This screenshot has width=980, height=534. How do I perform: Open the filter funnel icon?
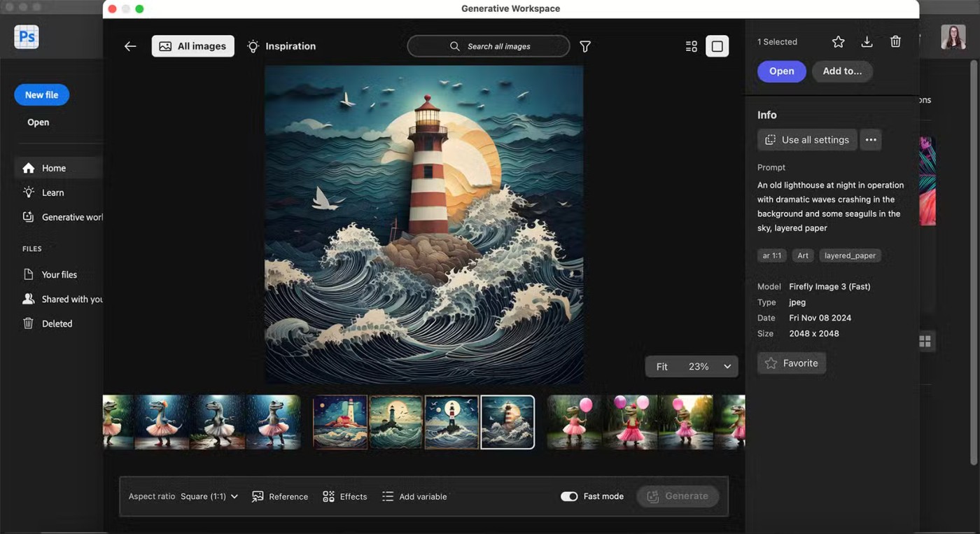tap(585, 46)
